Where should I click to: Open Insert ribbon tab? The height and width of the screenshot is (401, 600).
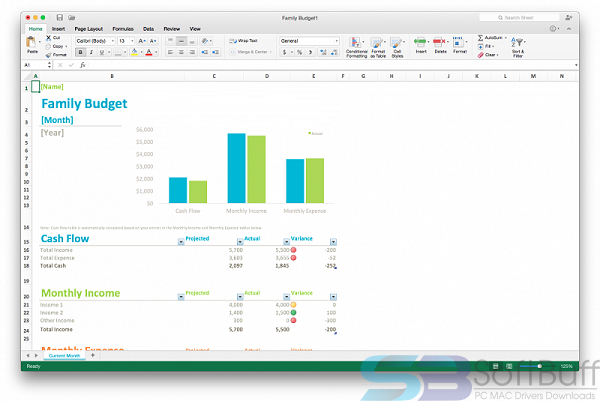tap(59, 29)
